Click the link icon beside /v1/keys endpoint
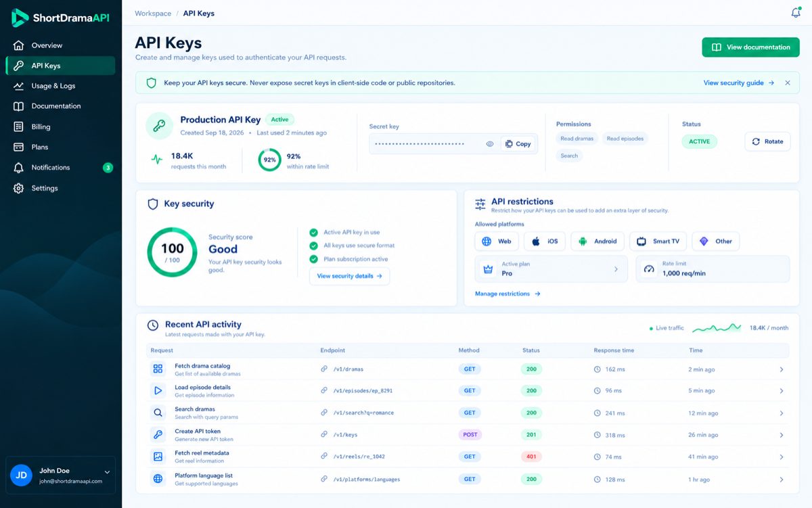Screen dimensions: 812x508 325,435
